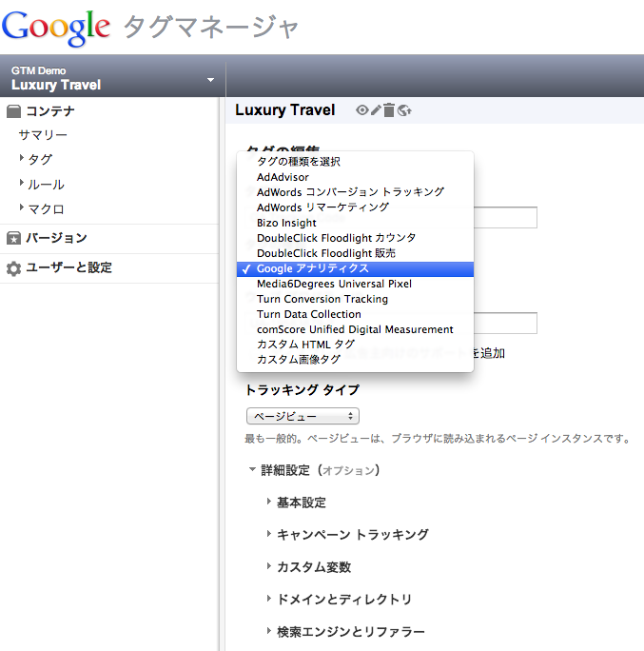The image size is (644, 651).
Task: Select AdWords コンバージョン トラッキング option
Action: (x=355, y=192)
